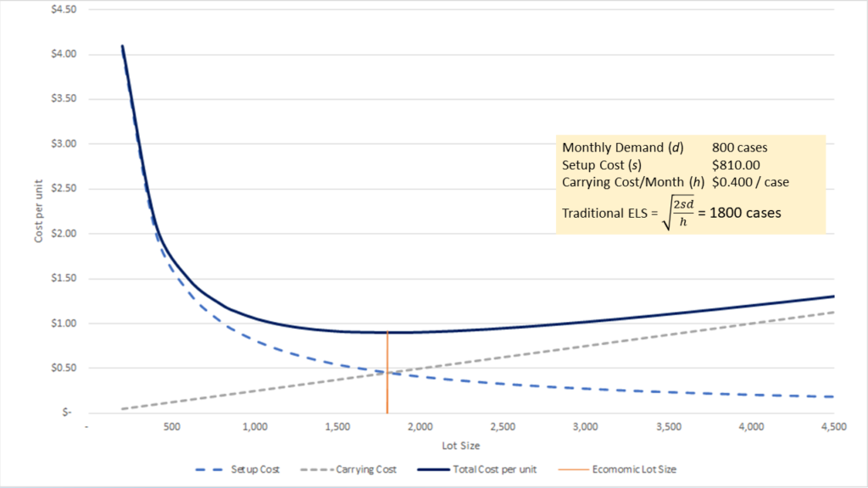Click the 1,500 lot size tick label
Viewport: 868px width, 488px height.
pos(337,425)
